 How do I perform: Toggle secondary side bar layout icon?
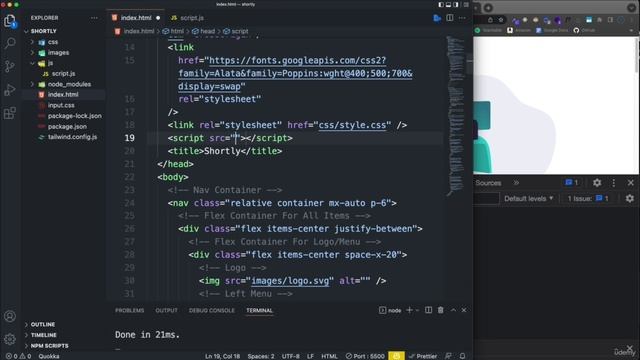pos(456,4)
